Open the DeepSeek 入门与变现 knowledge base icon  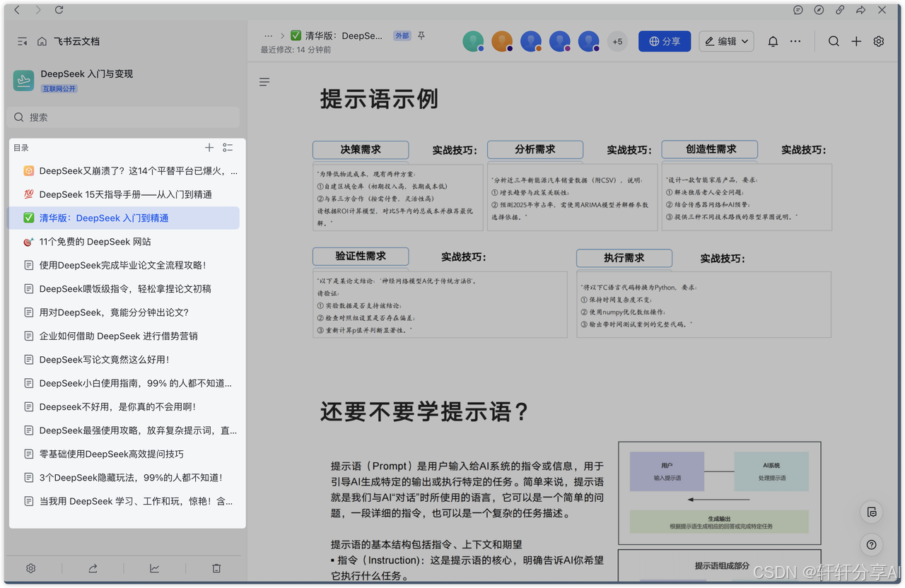(23, 81)
